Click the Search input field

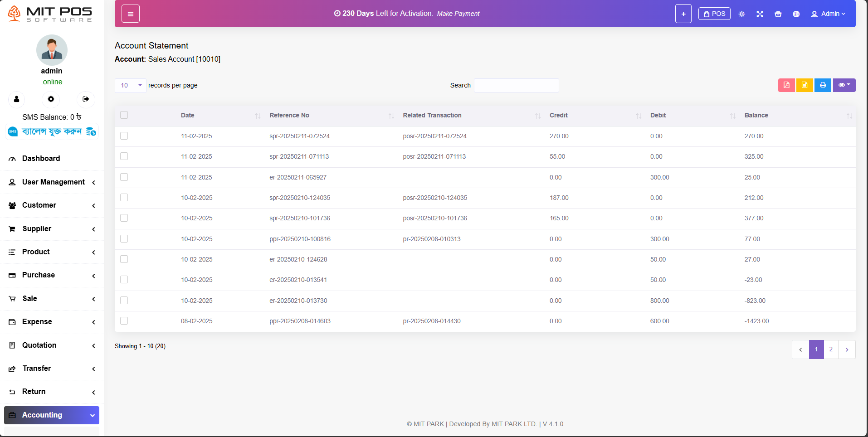click(516, 86)
